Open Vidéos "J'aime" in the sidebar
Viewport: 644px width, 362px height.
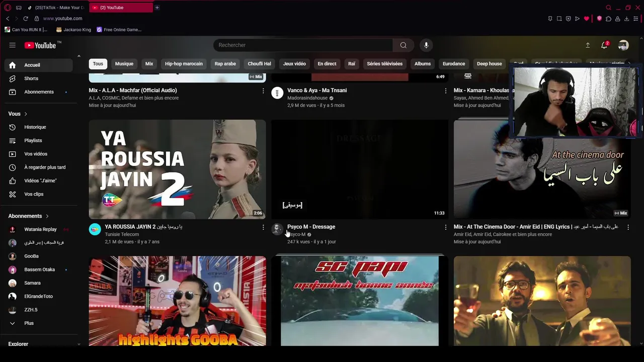tap(38, 180)
